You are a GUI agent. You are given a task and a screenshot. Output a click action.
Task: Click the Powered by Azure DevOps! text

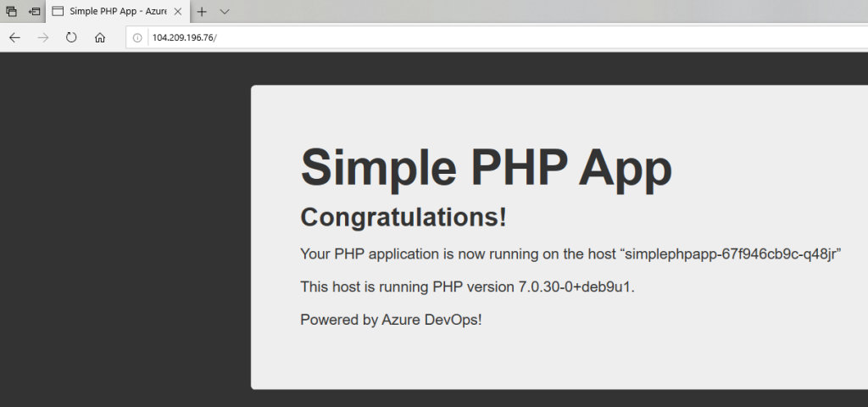391,320
